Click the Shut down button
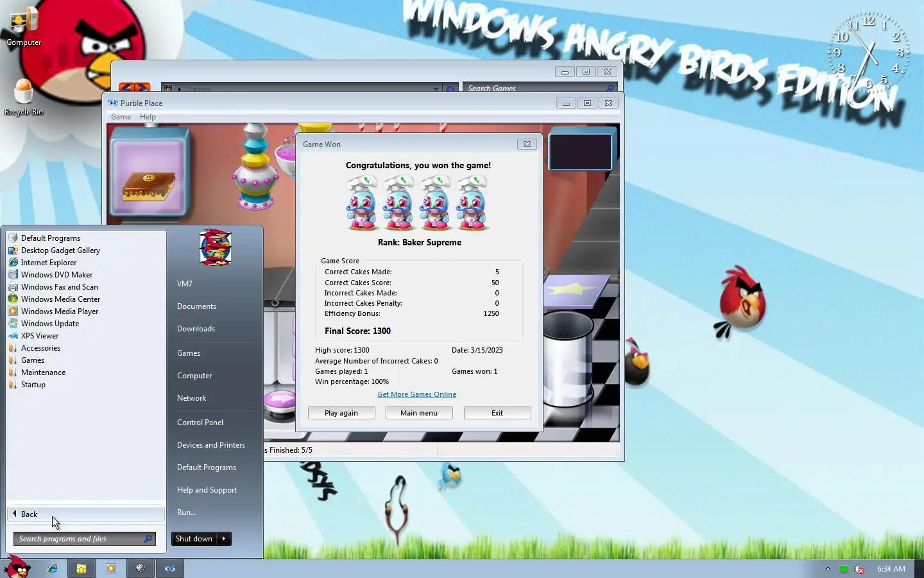 tap(194, 539)
